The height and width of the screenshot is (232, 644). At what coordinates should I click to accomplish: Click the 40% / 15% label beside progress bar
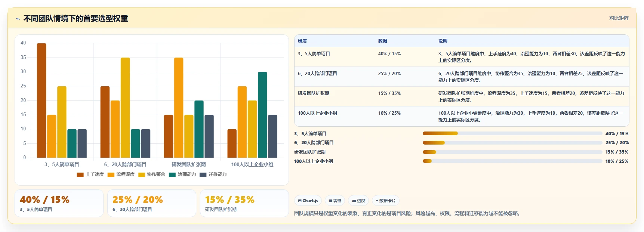click(617, 133)
